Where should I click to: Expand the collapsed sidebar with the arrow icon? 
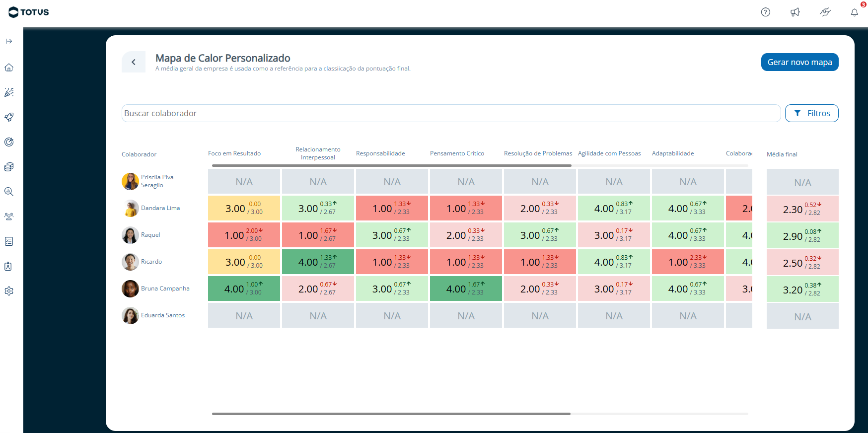coord(9,41)
